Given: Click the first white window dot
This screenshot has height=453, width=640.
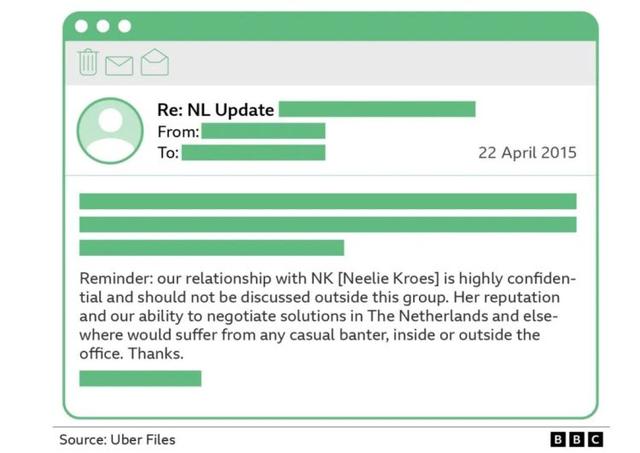Looking at the screenshot, I should [x=81, y=26].
